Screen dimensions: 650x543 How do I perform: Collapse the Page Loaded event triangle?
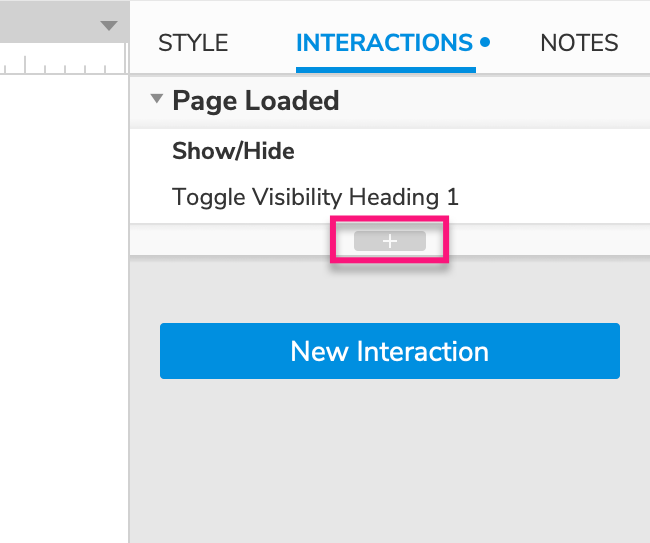pos(157,99)
